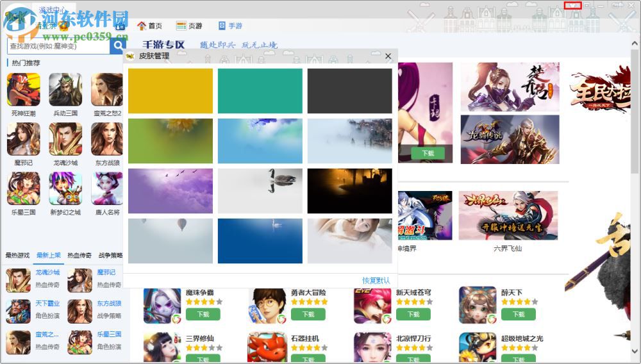Download 醉天下 with its 下载 button
The width and height of the screenshot is (641, 364).
[x=519, y=314]
